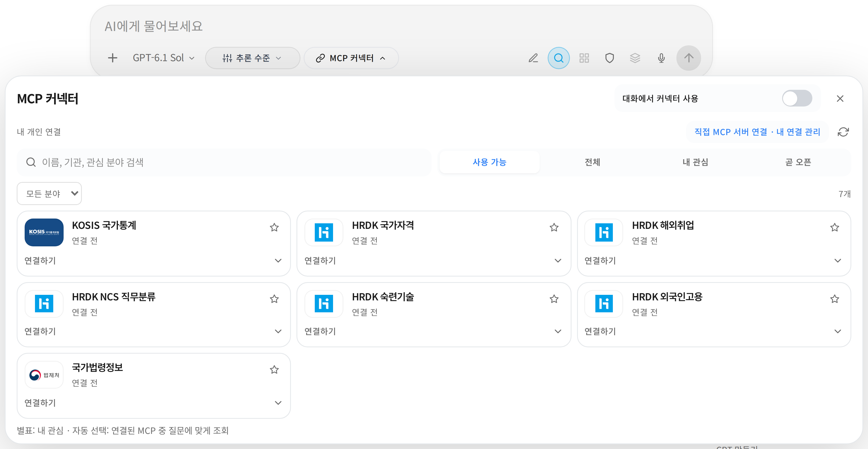Click 연결하기 for HRDK 해외취업

pyautogui.click(x=600, y=260)
